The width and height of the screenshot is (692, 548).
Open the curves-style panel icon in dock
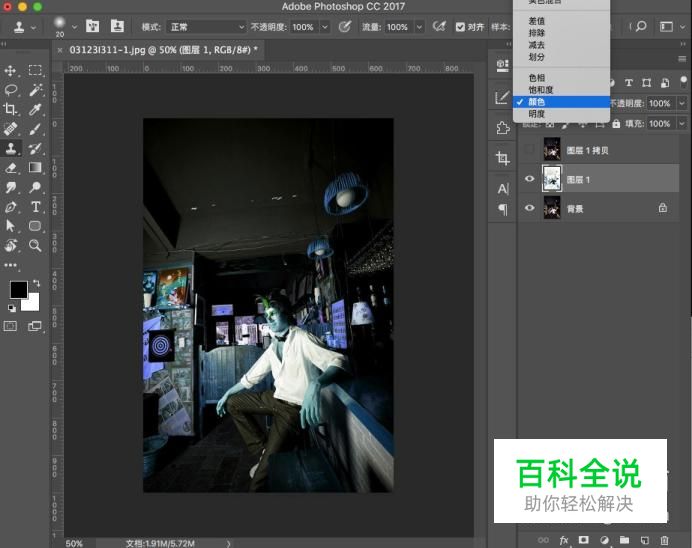(502, 98)
